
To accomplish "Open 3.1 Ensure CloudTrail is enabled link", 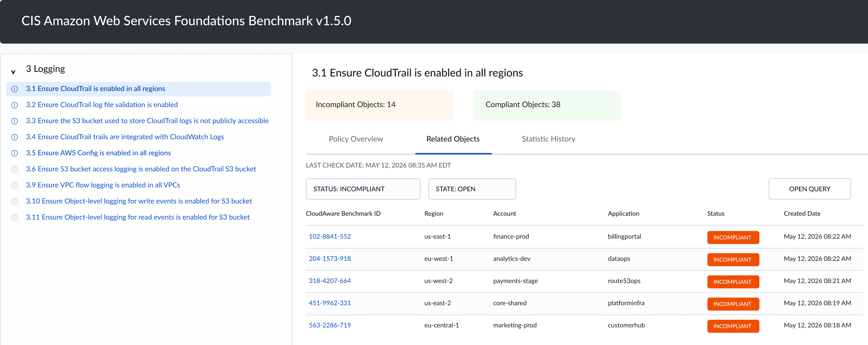I will 95,88.
